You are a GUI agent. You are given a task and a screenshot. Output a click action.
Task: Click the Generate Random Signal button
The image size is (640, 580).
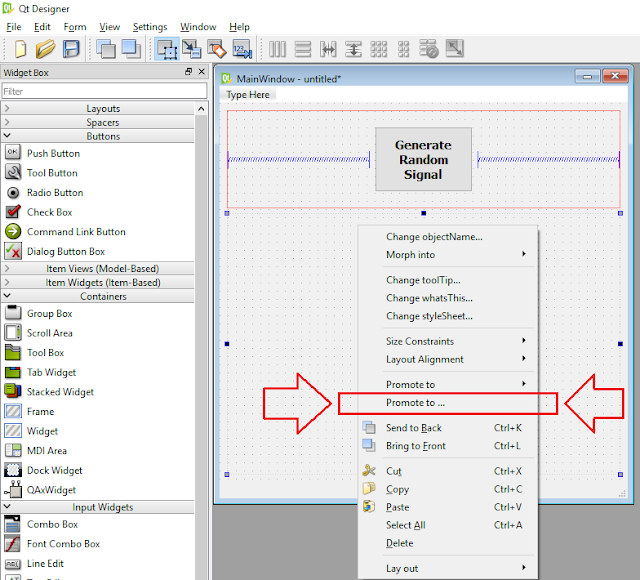point(423,159)
